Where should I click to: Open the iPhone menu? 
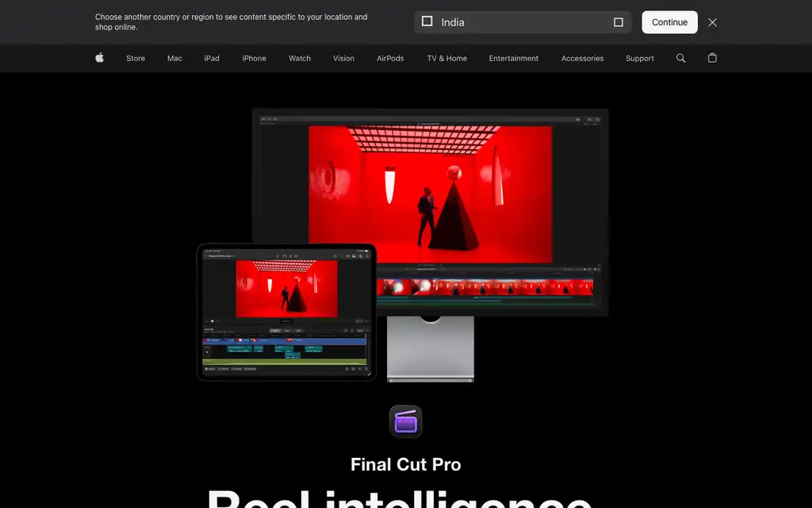coord(254,58)
